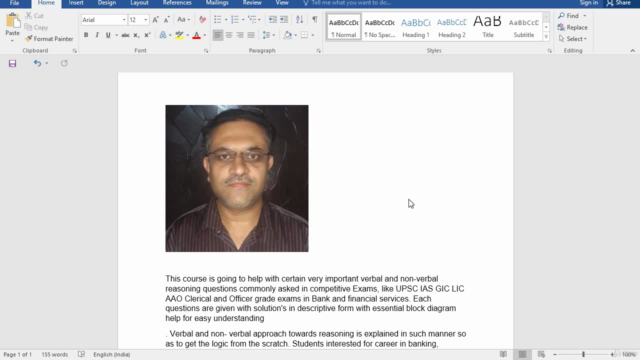Open the underline style dropdown arrow
Screen dimensions: 640x360
click(116, 35)
